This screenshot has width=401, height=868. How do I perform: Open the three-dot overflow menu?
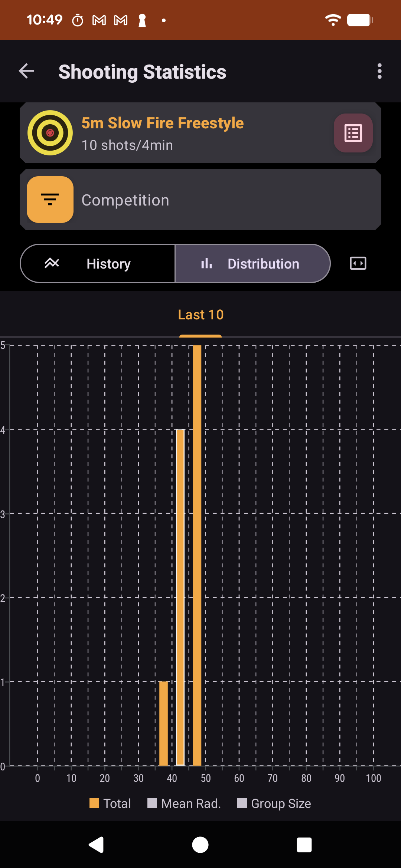tap(379, 71)
